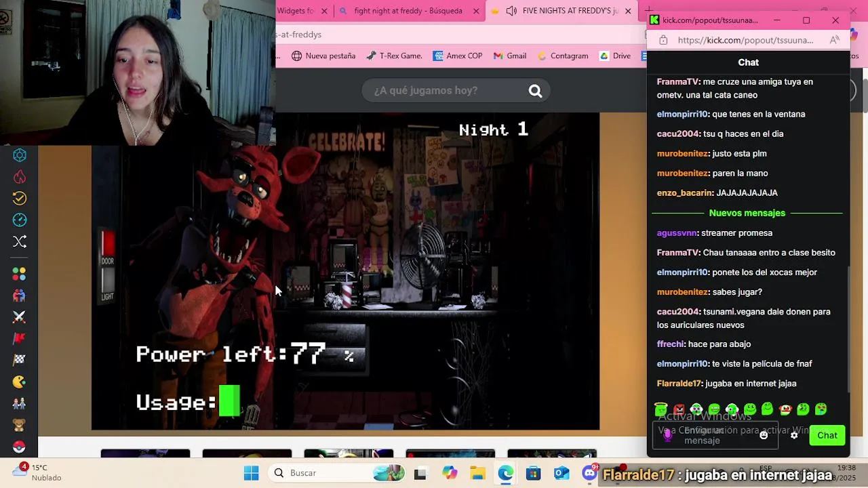Close the 'fight night at freddy' tab
The height and width of the screenshot is (488, 868).
point(476,11)
